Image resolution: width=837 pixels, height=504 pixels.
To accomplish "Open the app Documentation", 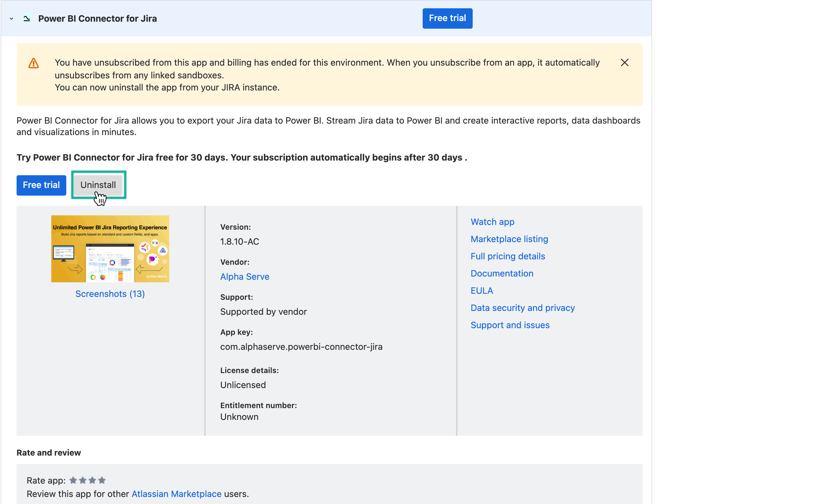I will tap(502, 273).
